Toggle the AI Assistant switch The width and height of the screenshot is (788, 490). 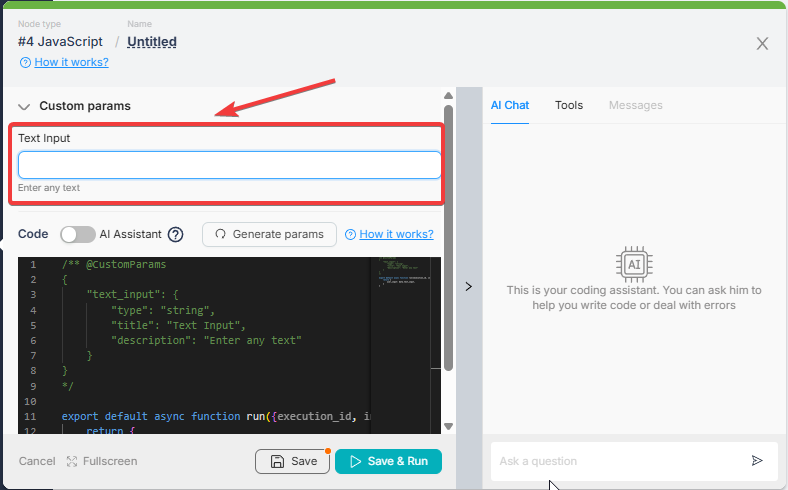coord(78,234)
